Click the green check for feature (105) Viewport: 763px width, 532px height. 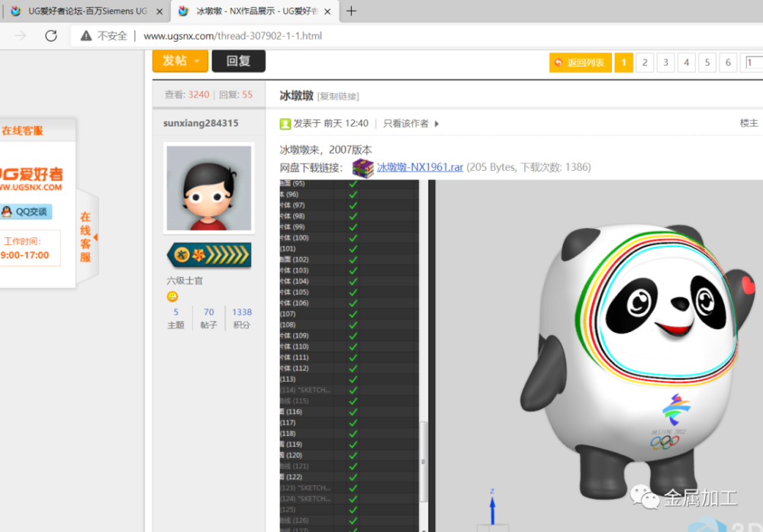tap(353, 292)
